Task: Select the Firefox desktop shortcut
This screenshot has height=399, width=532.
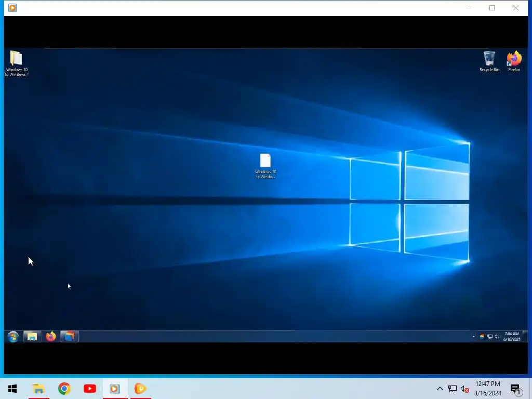Action: pyautogui.click(x=514, y=61)
